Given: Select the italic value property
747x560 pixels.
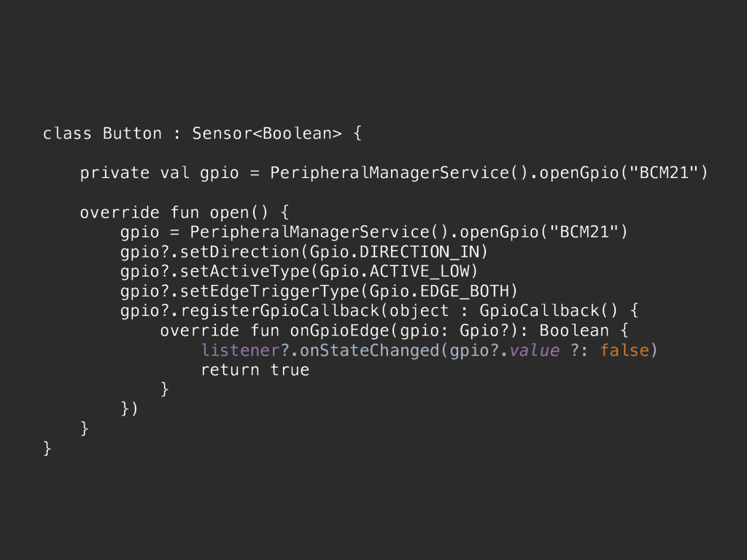Looking at the screenshot, I should [534, 351].
